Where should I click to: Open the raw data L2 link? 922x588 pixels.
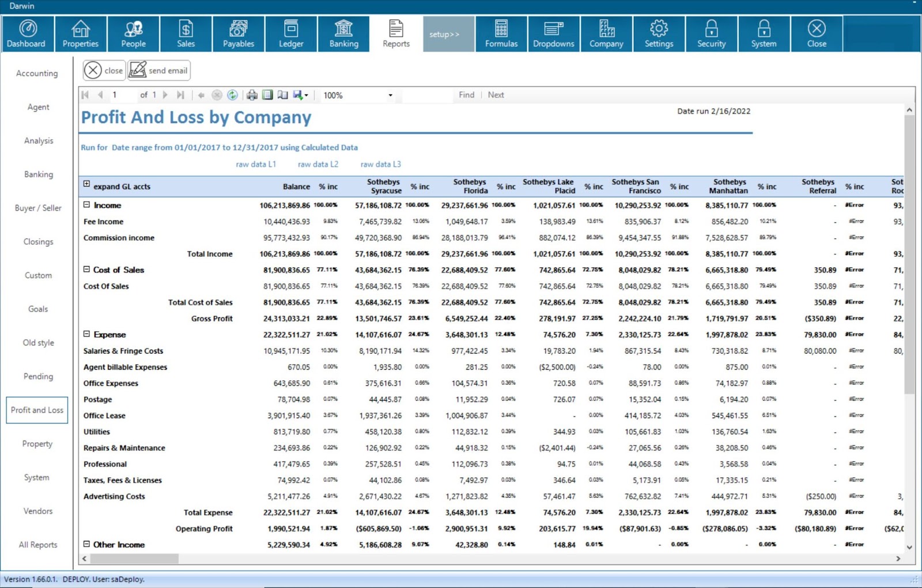(318, 164)
